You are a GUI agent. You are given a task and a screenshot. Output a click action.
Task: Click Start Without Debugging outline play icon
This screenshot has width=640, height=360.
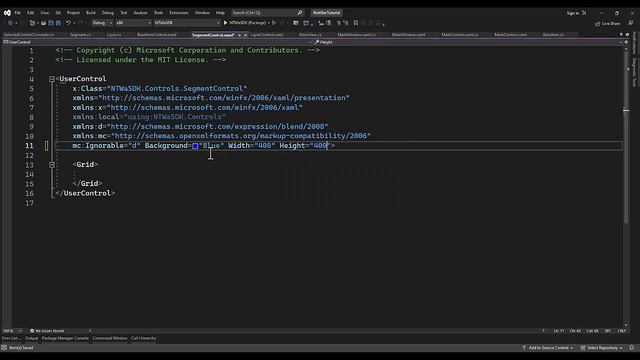coord(274,23)
